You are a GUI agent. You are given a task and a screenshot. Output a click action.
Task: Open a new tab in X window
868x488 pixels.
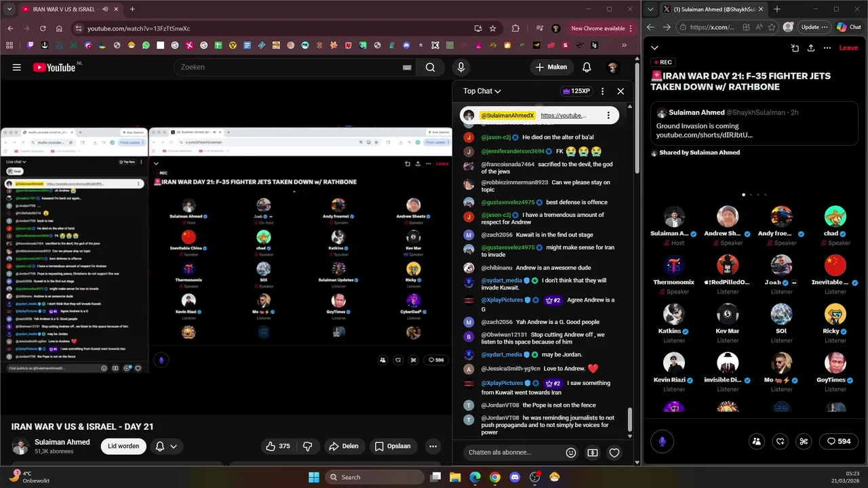(777, 9)
